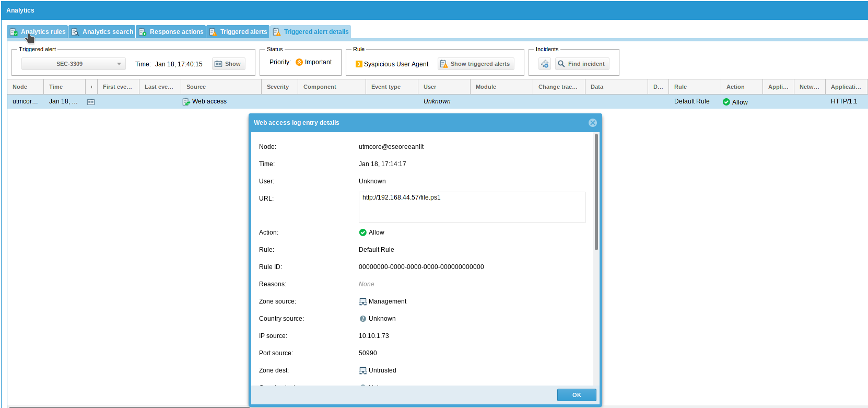
Task: Click the dialog vertical scrollbar thumb
Action: tap(596, 192)
